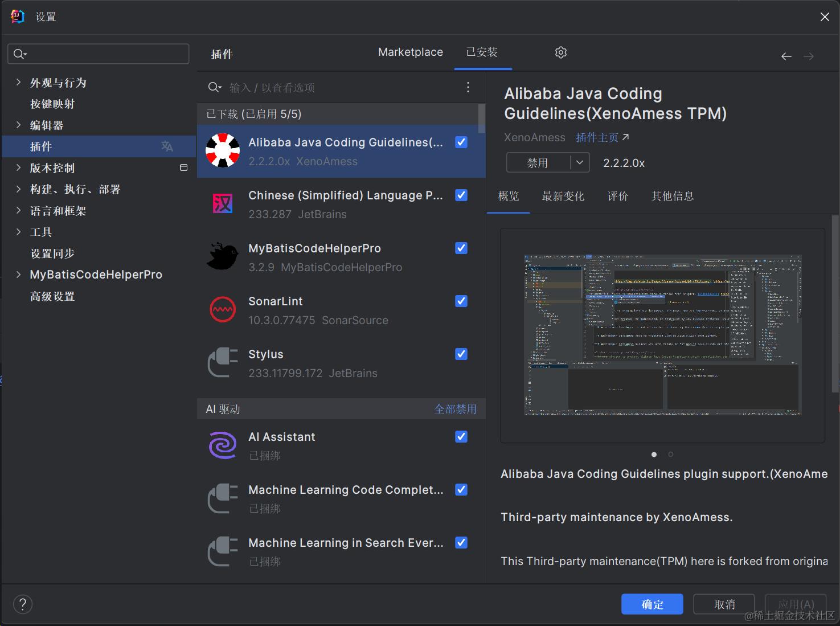Screen dimensions: 840x626
Task: Open the 评价 tab
Action: [618, 196]
